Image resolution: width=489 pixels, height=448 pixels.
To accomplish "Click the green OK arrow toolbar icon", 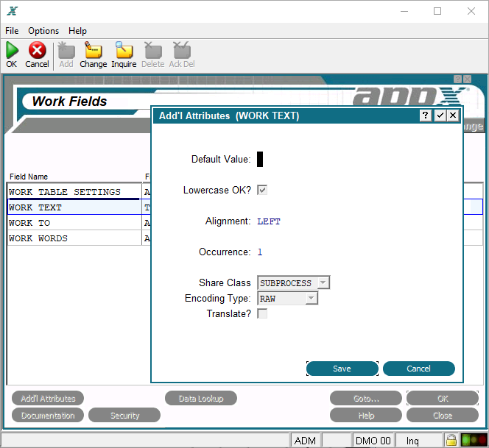I will point(12,50).
